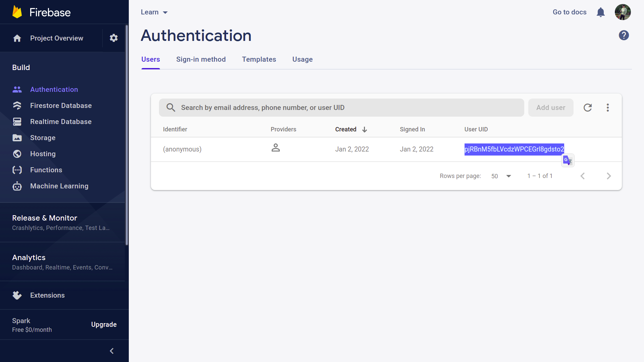Open the notifications bell
The height and width of the screenshot is (362, 644).
pyautogui.click(x=601, y=12)
